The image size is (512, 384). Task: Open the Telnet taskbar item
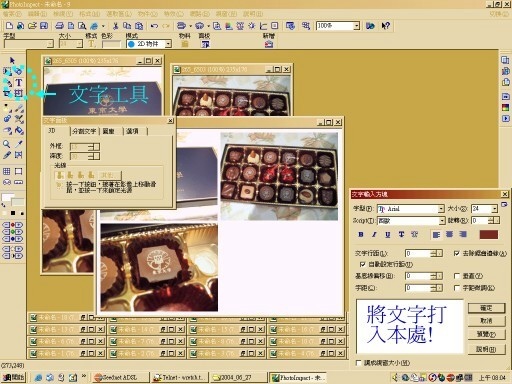point(180,377)
